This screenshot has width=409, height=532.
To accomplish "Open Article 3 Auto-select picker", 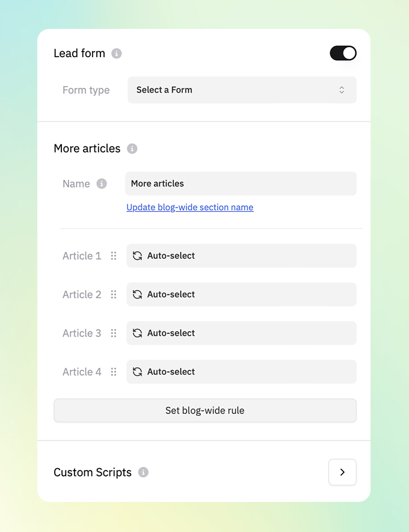I will pyautogui.click(x=241, y=333).
